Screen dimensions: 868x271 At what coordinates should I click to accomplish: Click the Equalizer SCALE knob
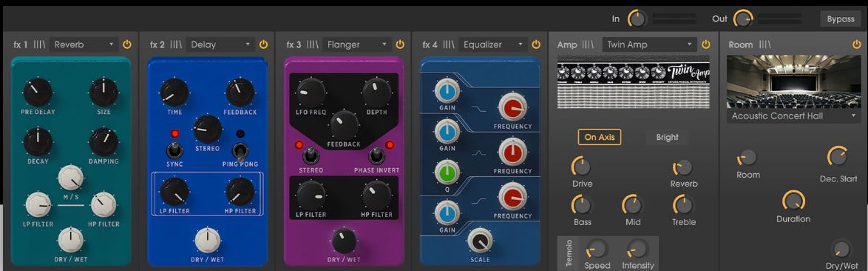[480, 241]
